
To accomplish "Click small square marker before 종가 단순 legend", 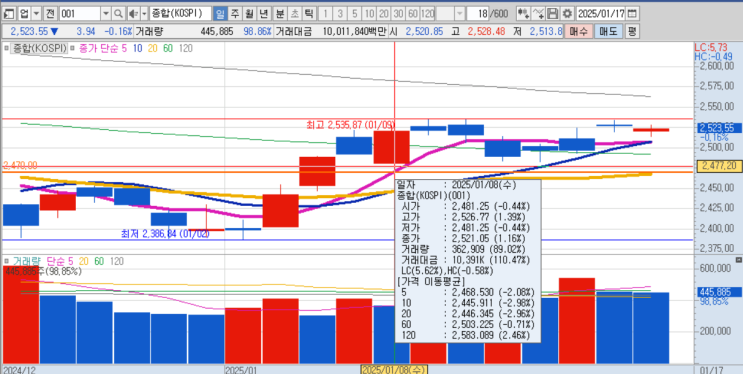I will (72, 48).
